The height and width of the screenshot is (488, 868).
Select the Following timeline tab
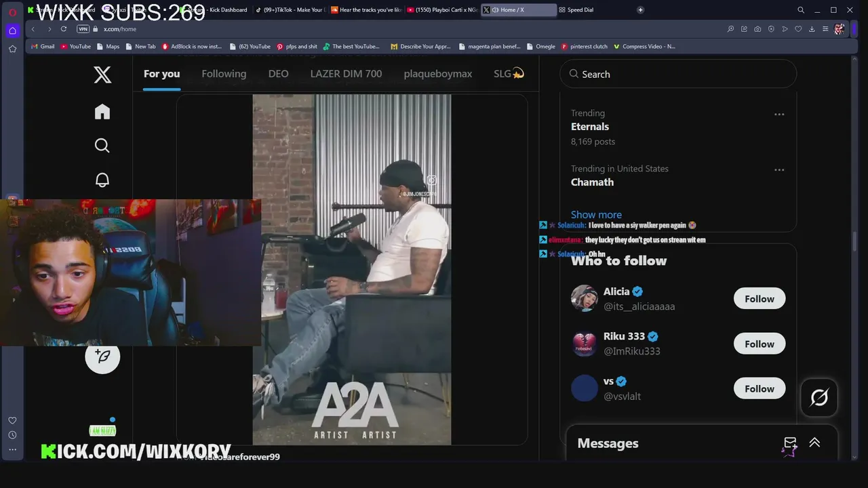coord(224,74)
